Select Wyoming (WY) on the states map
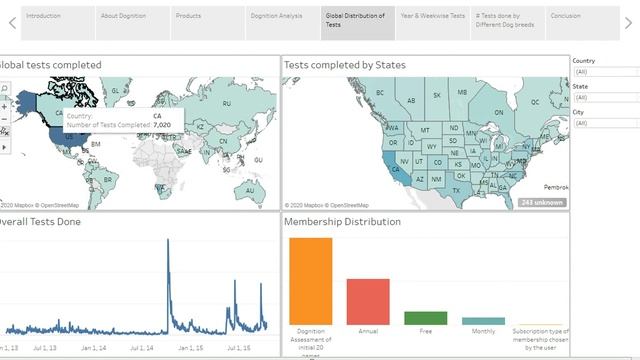Image resolution: width=640 pixels, height=360 pixels. point(431,147)
